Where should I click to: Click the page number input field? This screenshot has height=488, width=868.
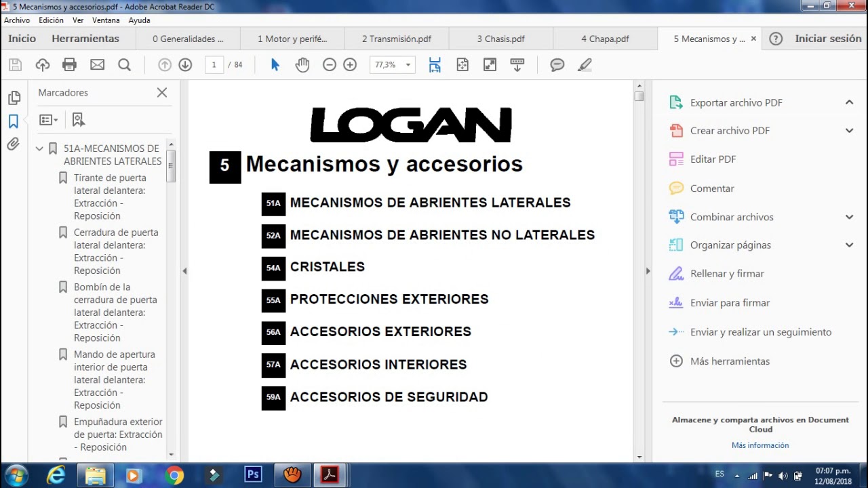(214, 65)
